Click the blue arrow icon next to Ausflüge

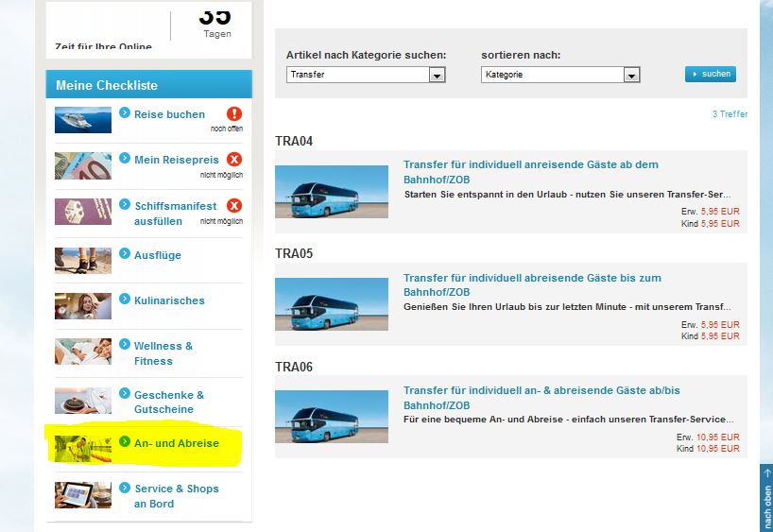(126, 254)
